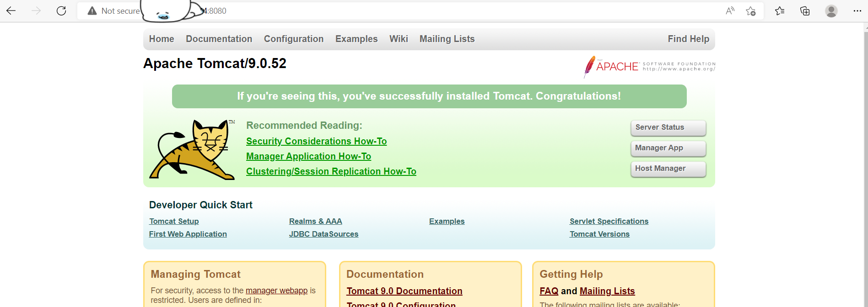Open the Manager App button
Image resolution: width=868 pixels, height=307 pixels.
click(x=669, y=148)
